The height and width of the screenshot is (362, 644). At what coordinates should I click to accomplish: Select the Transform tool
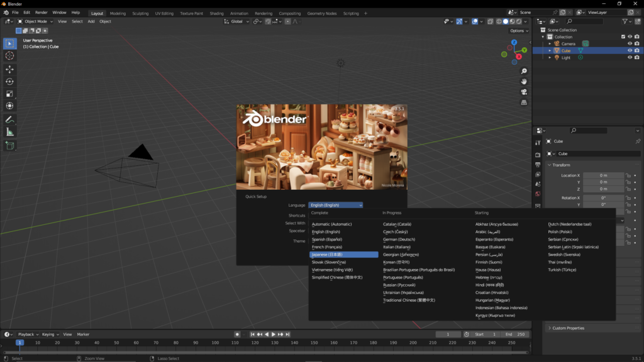tap(10, 106)
